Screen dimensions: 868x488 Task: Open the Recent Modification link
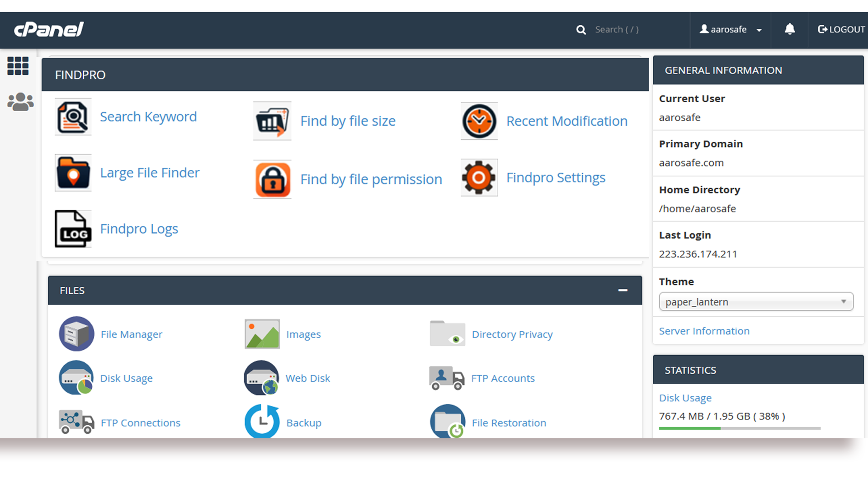click(x=567, y=121)
